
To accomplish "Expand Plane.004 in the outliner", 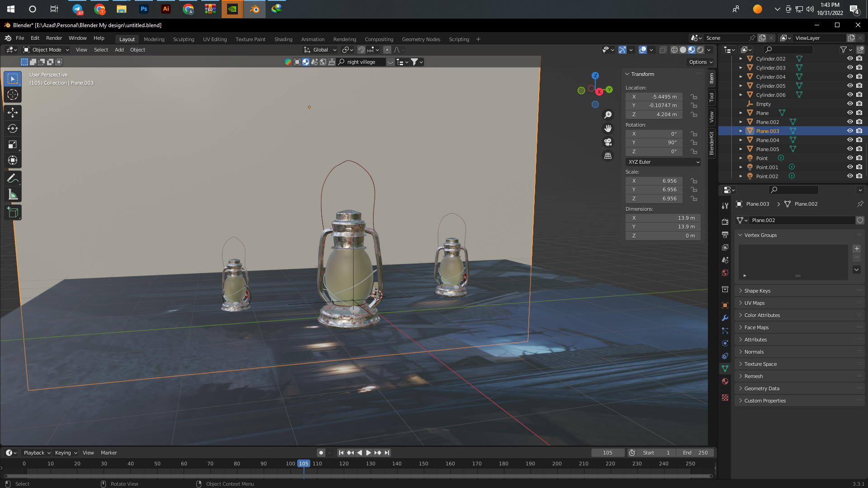I will click(740, 140).
